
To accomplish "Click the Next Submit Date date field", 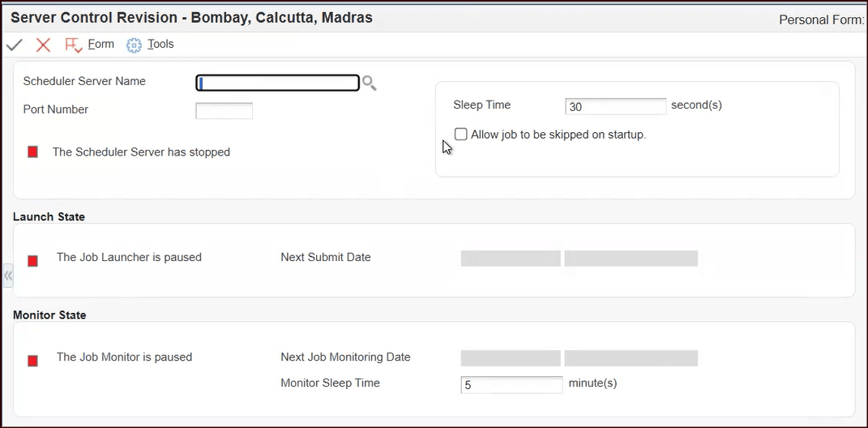I will [511, 259].
